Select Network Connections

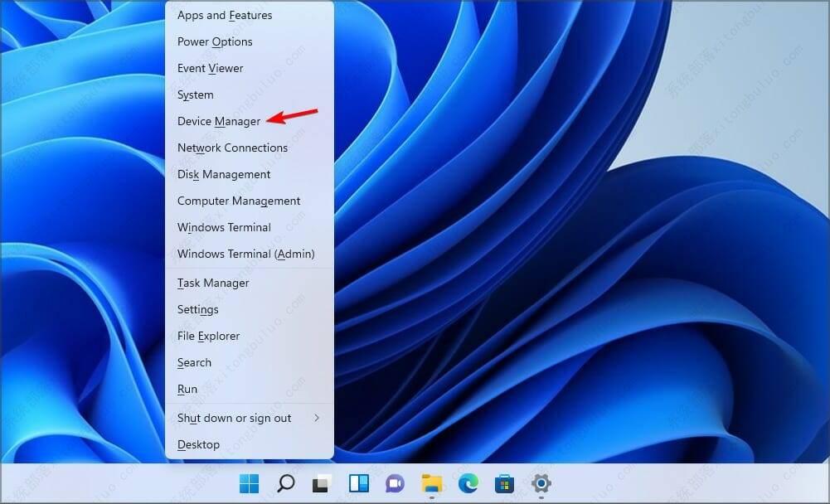click(232, 148)
